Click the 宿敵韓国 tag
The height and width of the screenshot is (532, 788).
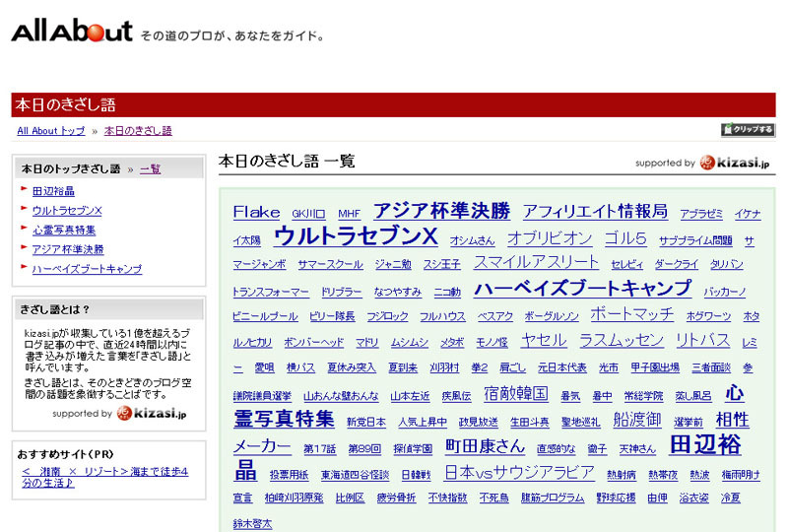pos(516,393)
